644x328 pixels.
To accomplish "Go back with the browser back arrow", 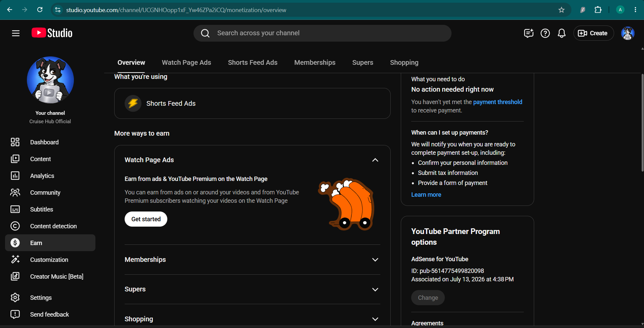I will (x=10, y=10).
